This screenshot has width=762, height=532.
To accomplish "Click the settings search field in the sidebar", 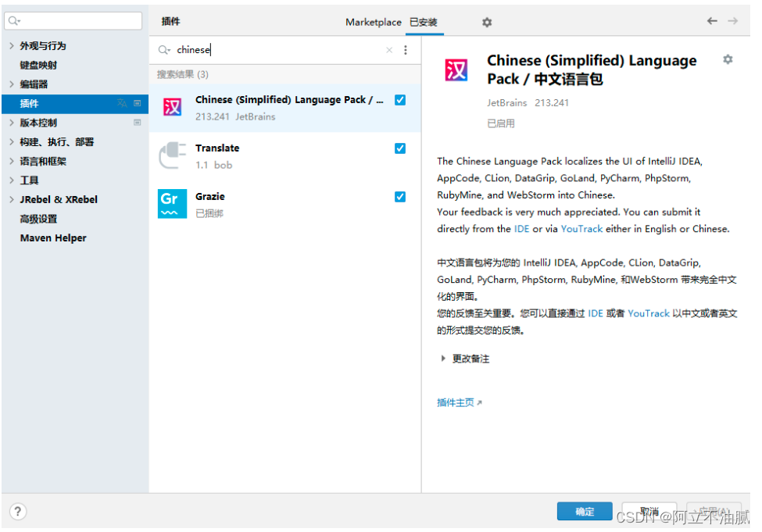I will 73,21.
